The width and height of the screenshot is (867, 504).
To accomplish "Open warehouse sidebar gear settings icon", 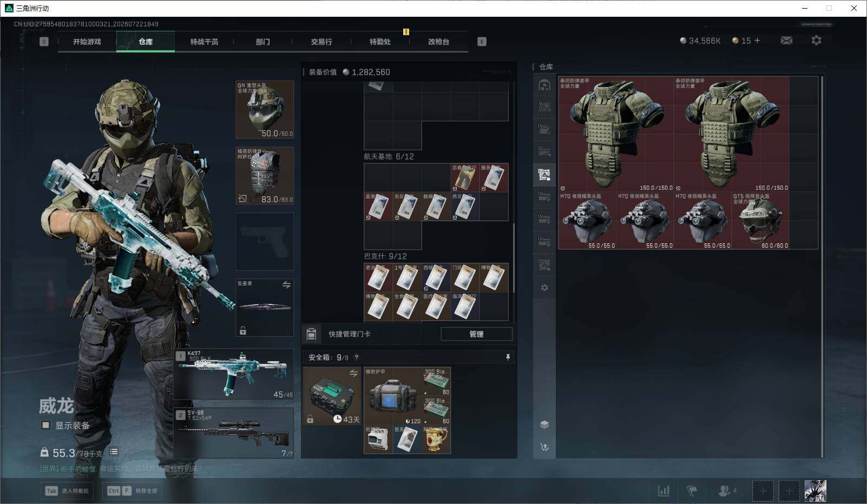I will pyautogui.click(x=544, y=288).
